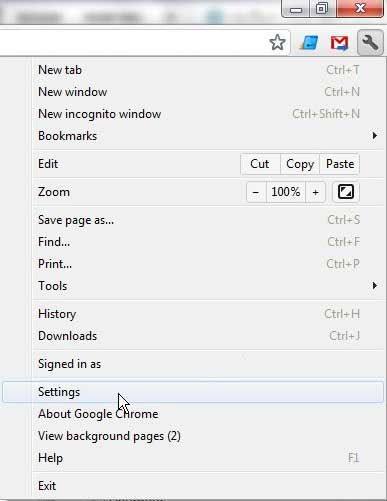This screenshot has width=387, height=501.
Task: Increase zoom with plus button
Action: pyautogui.click(x=315, y=192)
